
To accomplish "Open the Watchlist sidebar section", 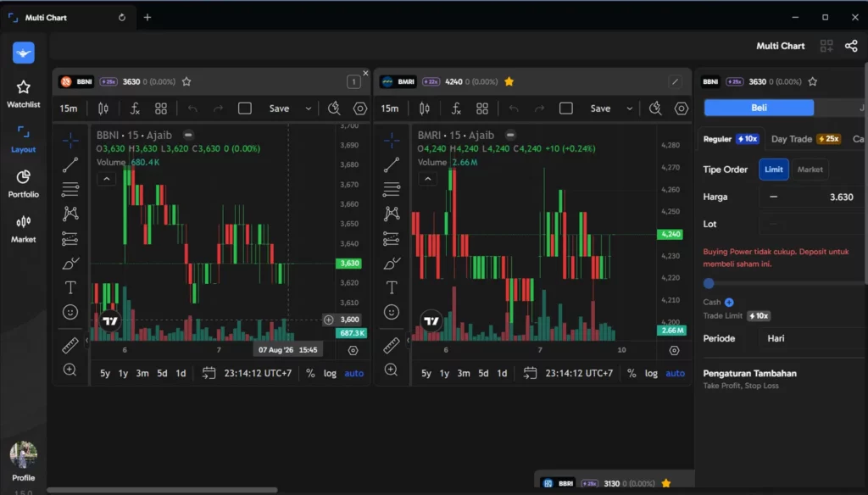I will click(23, 93).
